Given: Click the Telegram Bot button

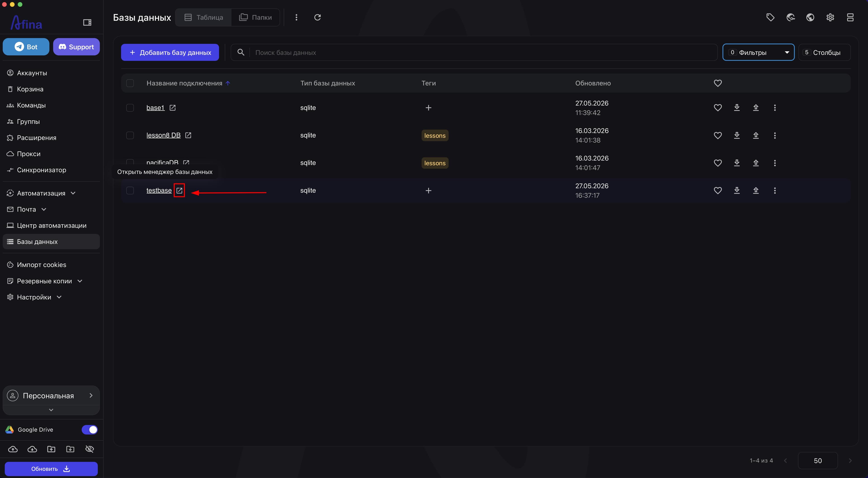Looking at the screenshot, I should pos(26,47).
